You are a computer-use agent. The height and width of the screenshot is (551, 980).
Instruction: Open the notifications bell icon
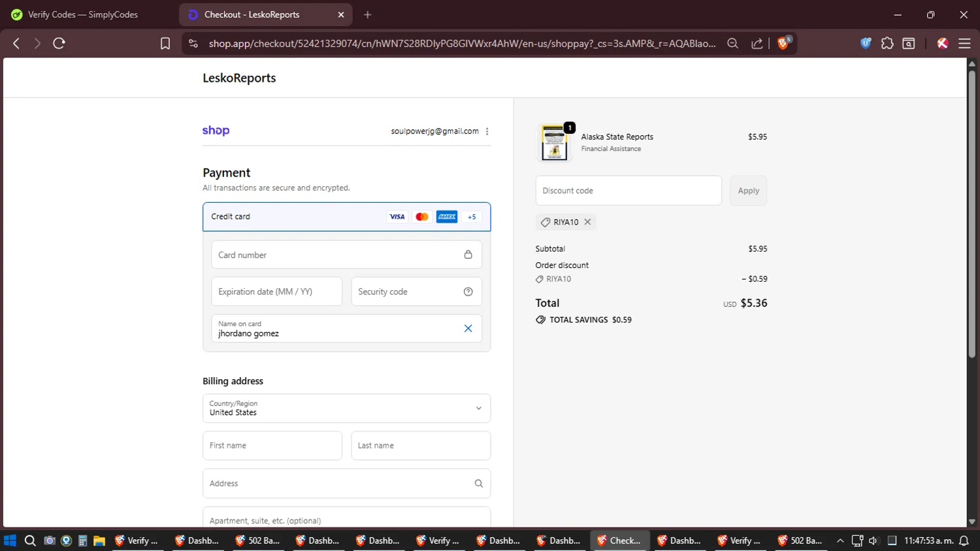[x=964, y=541]
